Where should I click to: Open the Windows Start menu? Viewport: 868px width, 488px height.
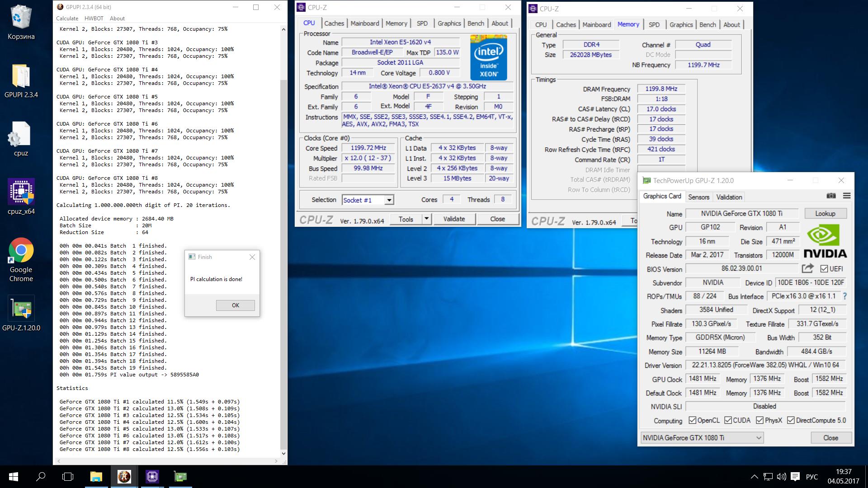tap(13, 477)
